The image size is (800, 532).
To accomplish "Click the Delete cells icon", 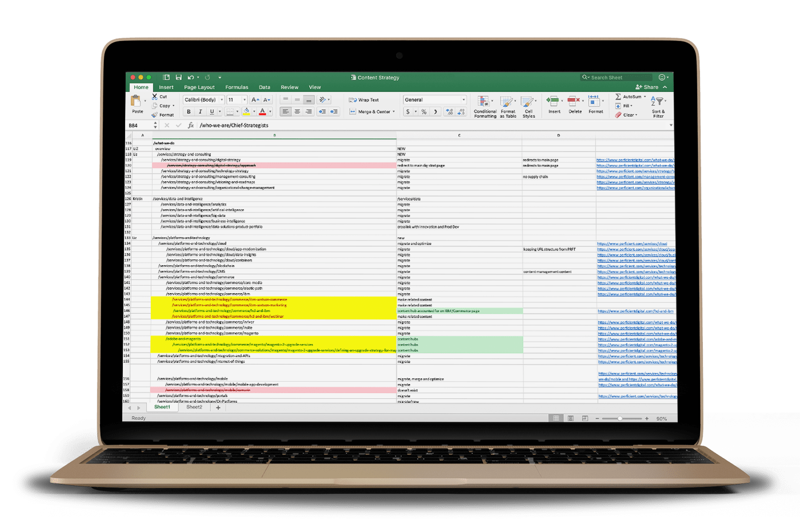I will tap(574, 102).
